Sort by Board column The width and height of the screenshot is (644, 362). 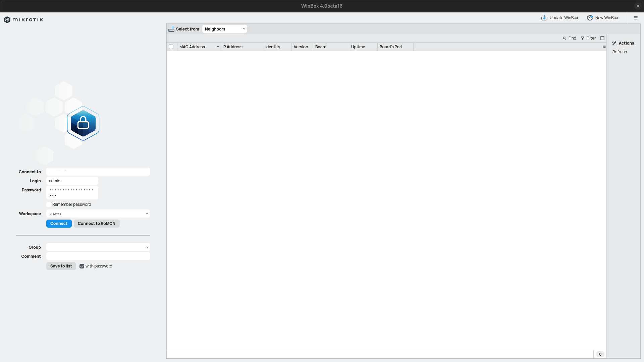click(x=331, y=47)
